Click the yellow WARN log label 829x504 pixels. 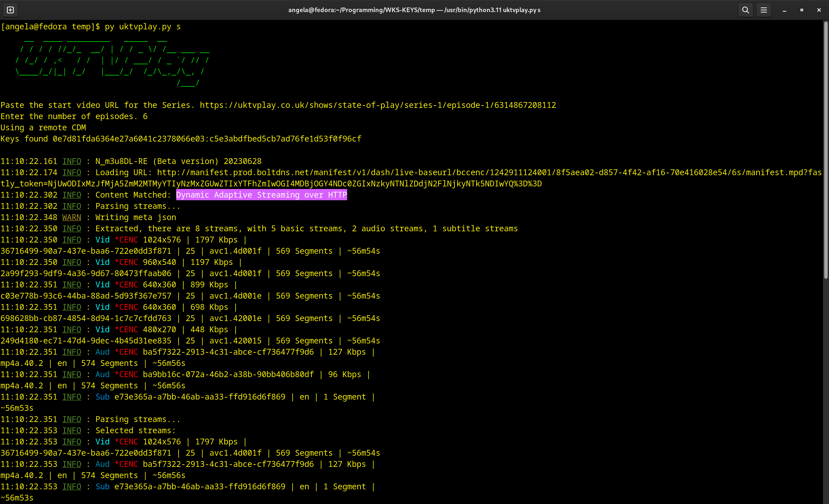(71, 217)
